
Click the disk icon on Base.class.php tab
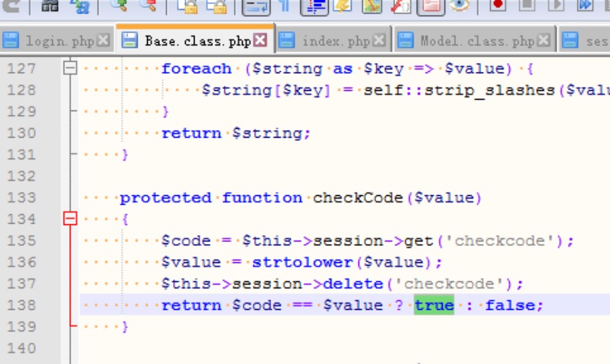tap(129, 41)
